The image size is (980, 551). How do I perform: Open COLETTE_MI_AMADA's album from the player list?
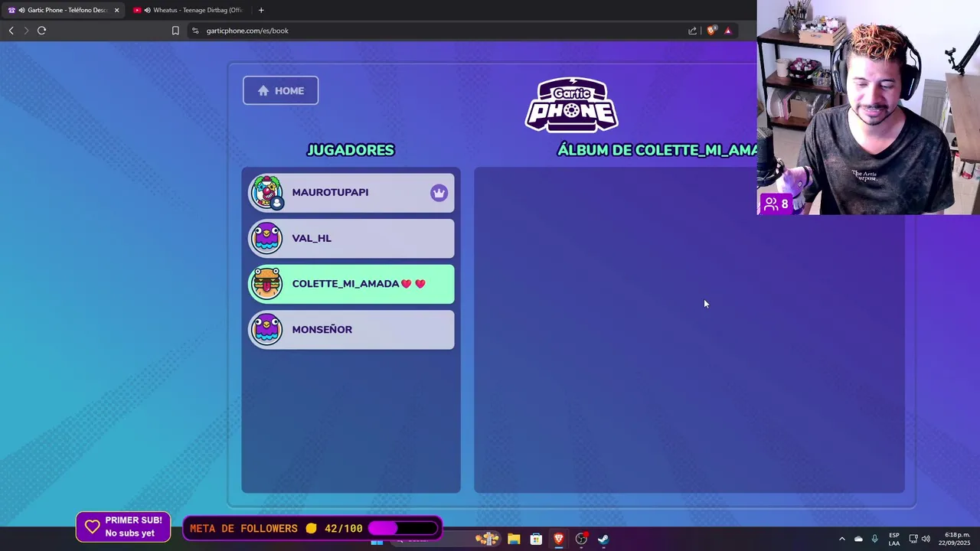(351, 284)
